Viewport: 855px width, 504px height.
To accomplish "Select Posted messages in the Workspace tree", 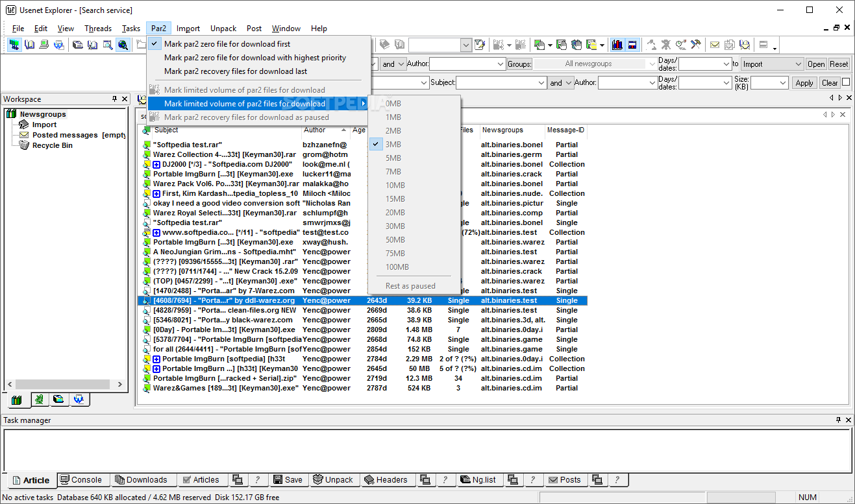I will tap(78, 135).
